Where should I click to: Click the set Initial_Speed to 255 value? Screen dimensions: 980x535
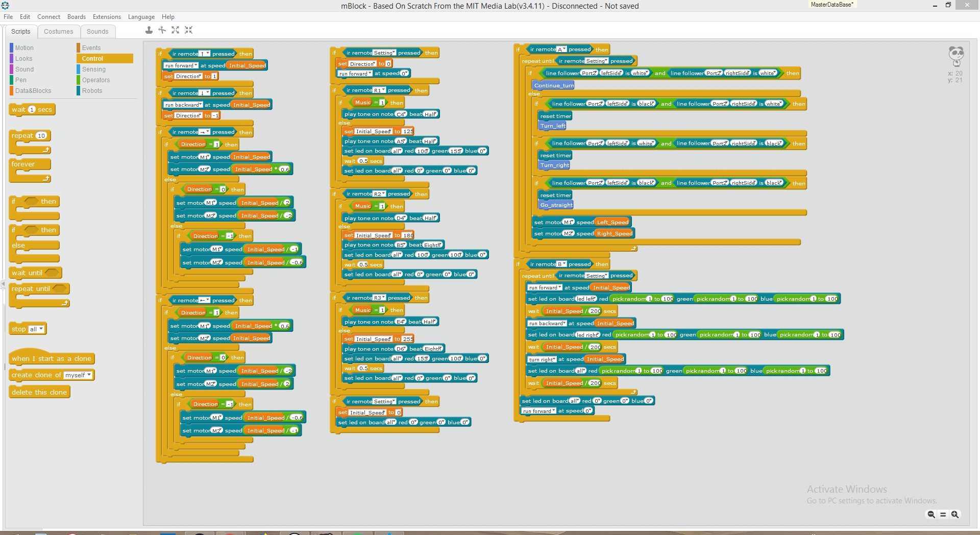[408, 339]
